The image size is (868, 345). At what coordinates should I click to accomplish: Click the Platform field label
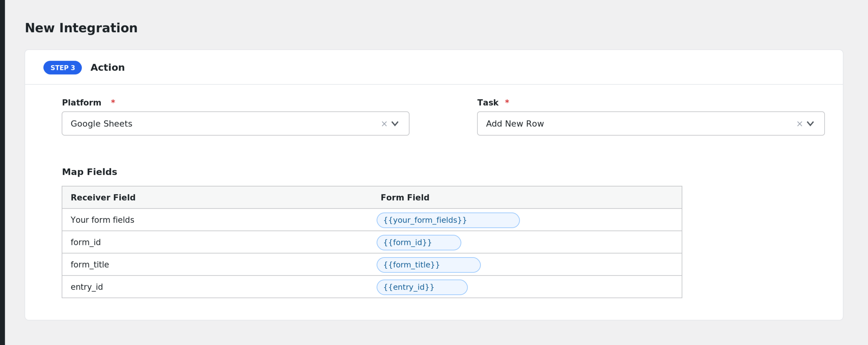(x=82, y=102)
